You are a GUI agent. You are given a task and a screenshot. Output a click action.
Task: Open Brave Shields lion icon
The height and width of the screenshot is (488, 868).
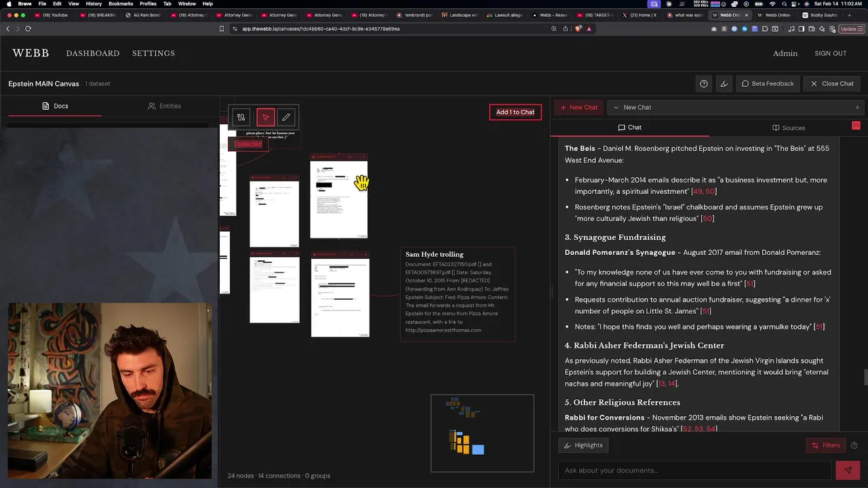click(578, 28)
